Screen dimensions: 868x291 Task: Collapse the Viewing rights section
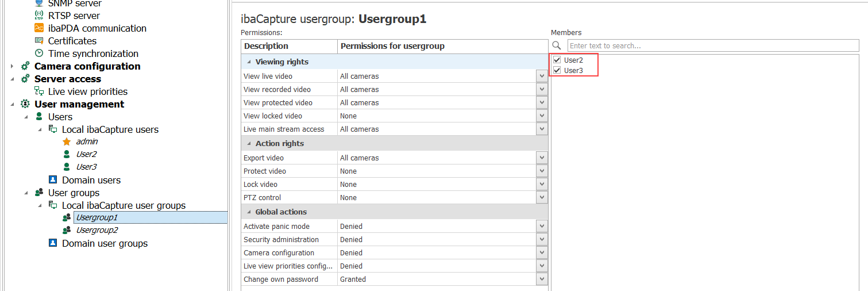(249, 62)
